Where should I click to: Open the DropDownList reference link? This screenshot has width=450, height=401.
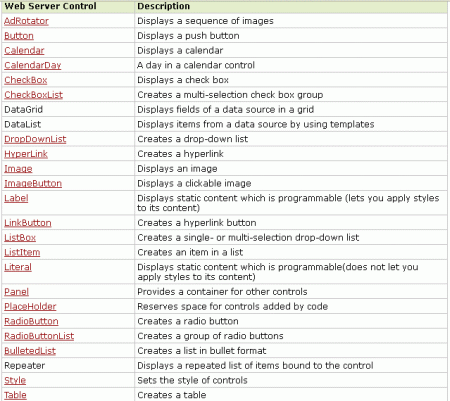coord(35,139)
